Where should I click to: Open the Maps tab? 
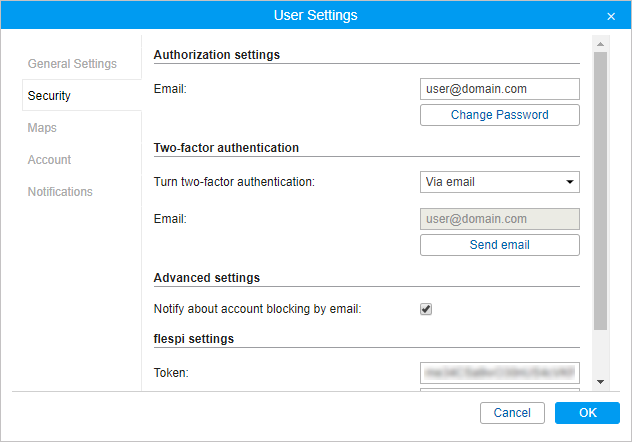(42, 128)
